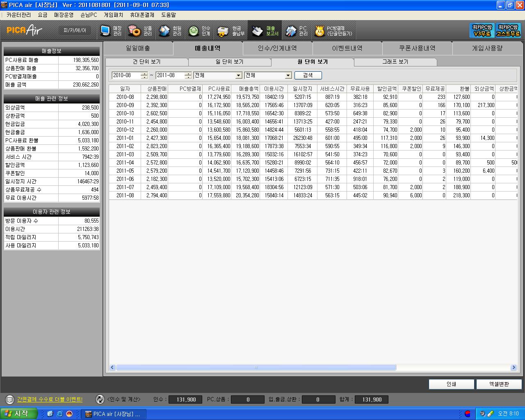Click PICA air taskbar button
The image size is (525, 420).
113,414
